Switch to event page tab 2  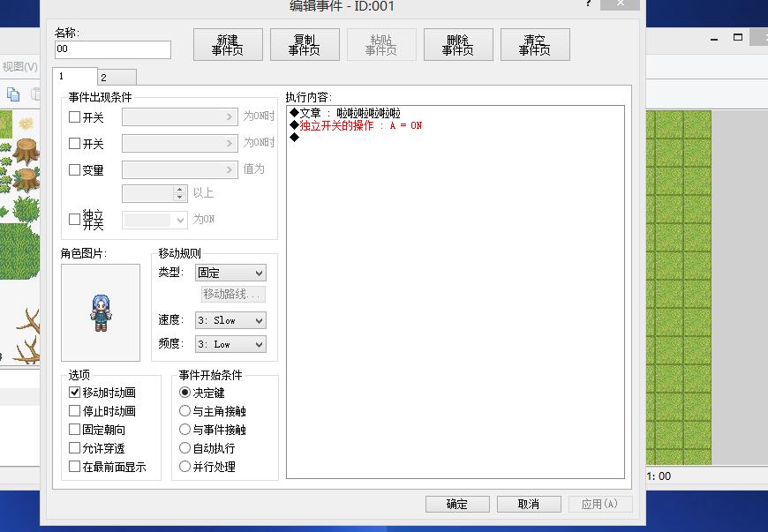117,78
